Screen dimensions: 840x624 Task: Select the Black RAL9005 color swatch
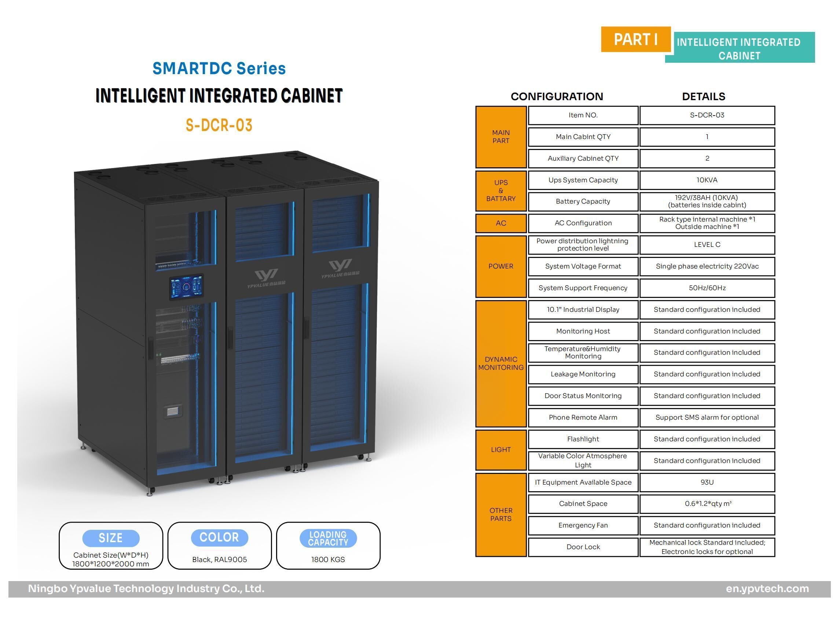click(x=220, y=560)
